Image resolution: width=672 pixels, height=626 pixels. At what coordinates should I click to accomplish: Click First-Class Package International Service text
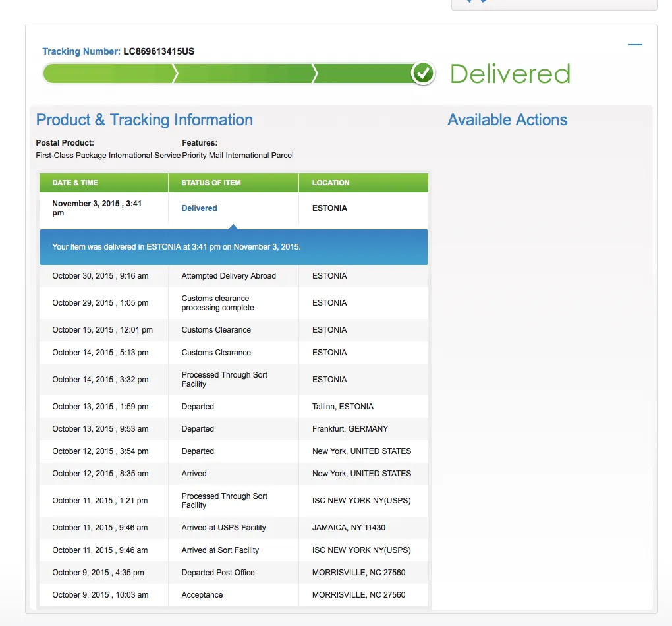point(108,156)
